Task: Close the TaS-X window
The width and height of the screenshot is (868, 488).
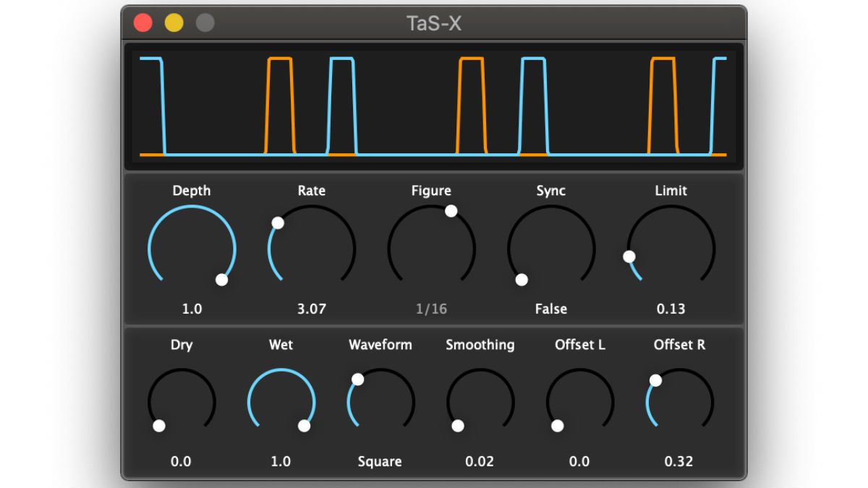Action: pyautogui.click(x=143, y=23)
